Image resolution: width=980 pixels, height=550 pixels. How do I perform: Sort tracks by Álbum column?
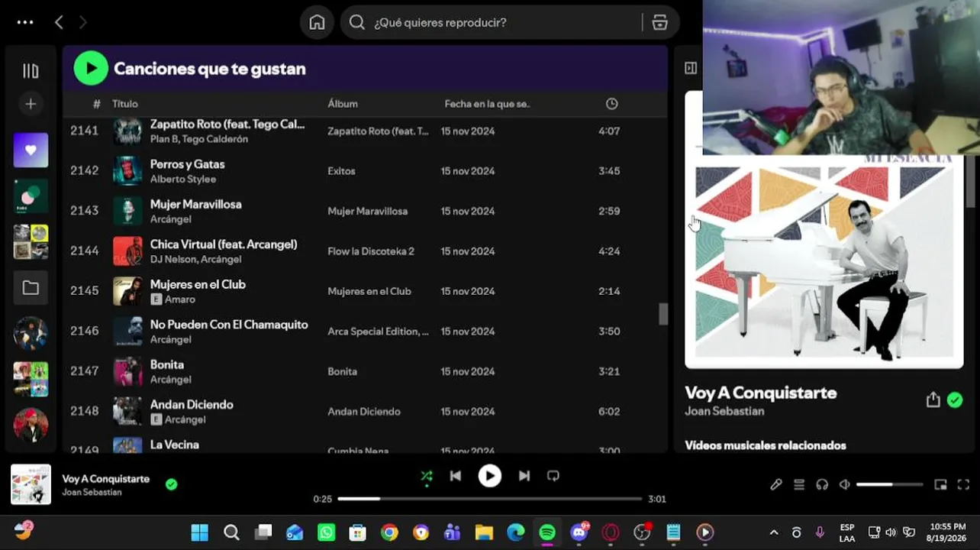pyautogui.click(x=343, y=104)
